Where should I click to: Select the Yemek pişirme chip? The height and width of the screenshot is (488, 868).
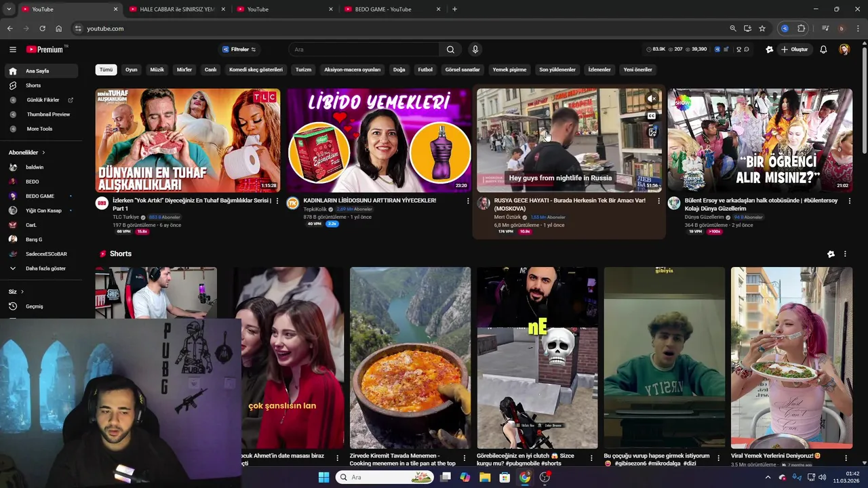(x=509, y=69)
